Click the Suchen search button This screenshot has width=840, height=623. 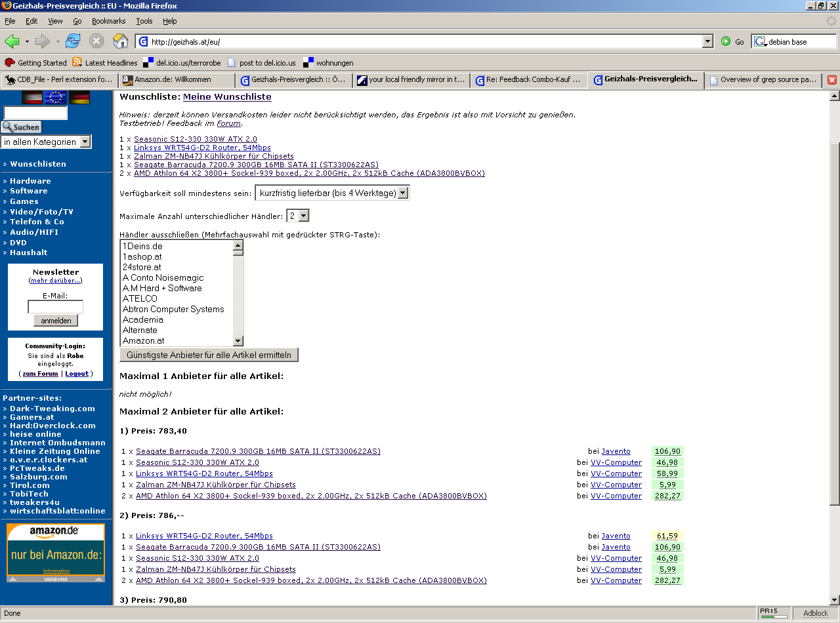point(22,127)
